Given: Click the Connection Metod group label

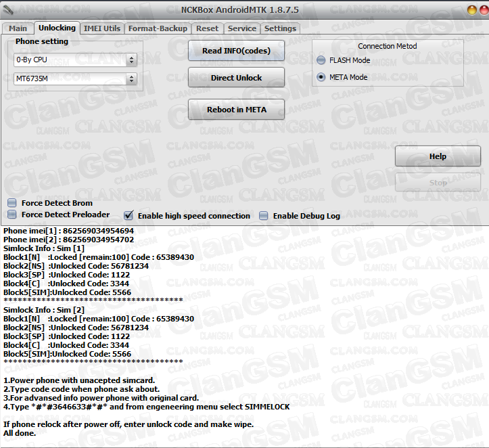Looking at the screenshot, I should [x=388, y=46].
